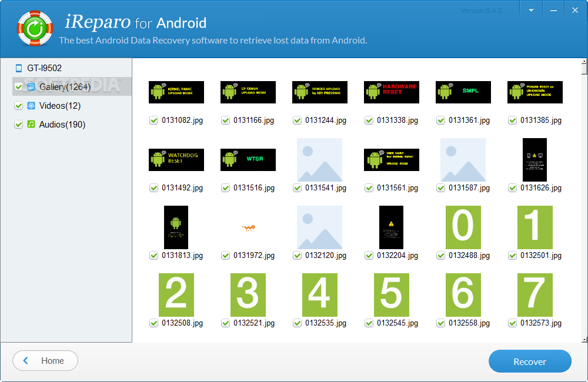This screenshot has width=588, height=382.
Task: Click the iReparo lifebuoy logo
Action: (35, 28)
